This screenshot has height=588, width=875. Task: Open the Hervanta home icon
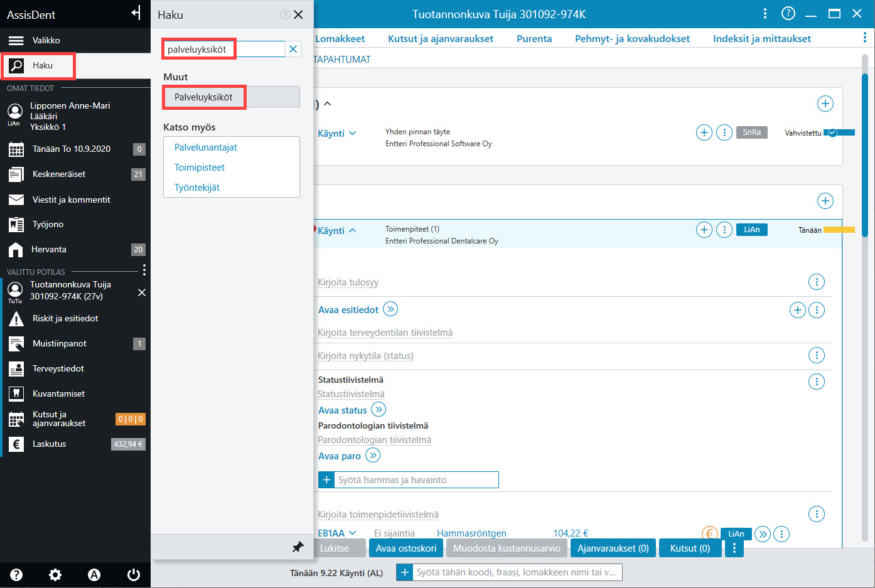tap(16, 249)
